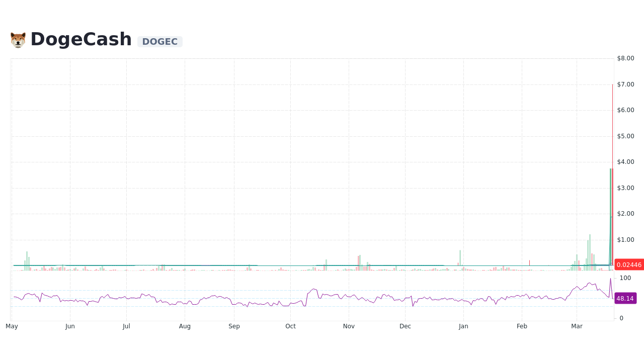The image size is (644, 362).
Task: Click the 100 label on the RSI axis
Action: click(x=624, y=278)
